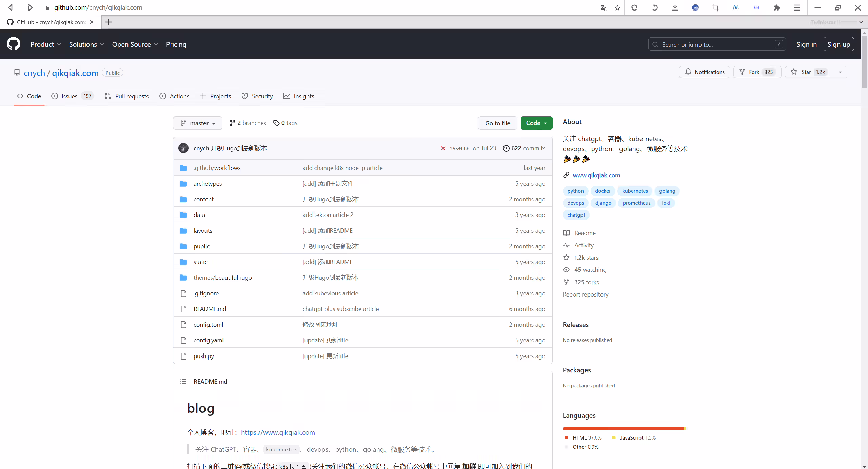
Task: Click the red HTML segment of languages bar
Action: click(623, 429)
